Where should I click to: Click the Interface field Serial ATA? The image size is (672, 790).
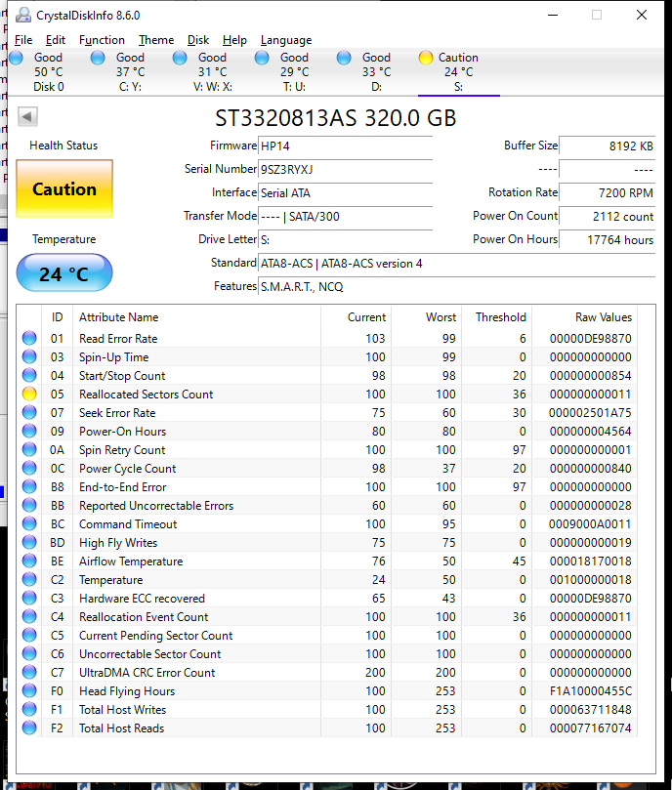click(346, 193)
